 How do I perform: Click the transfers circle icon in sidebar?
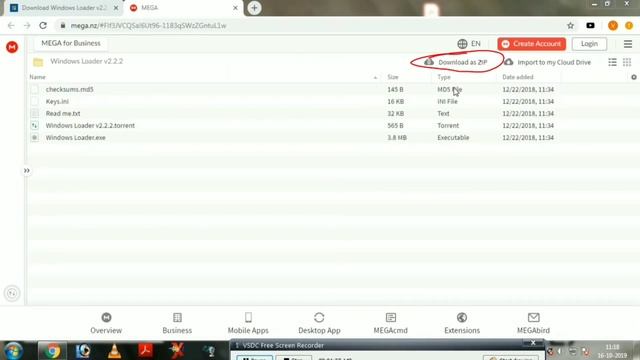pos(12,293)
